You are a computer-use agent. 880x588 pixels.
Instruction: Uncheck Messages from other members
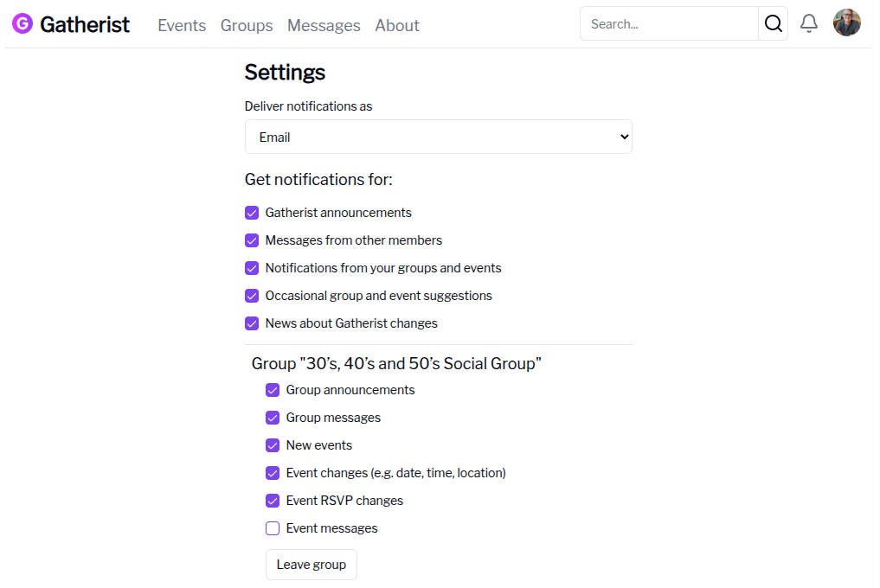click(x=251, y=240)
